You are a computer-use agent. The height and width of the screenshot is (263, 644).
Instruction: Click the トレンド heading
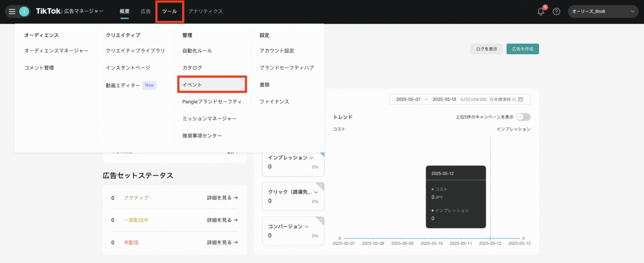343,117
